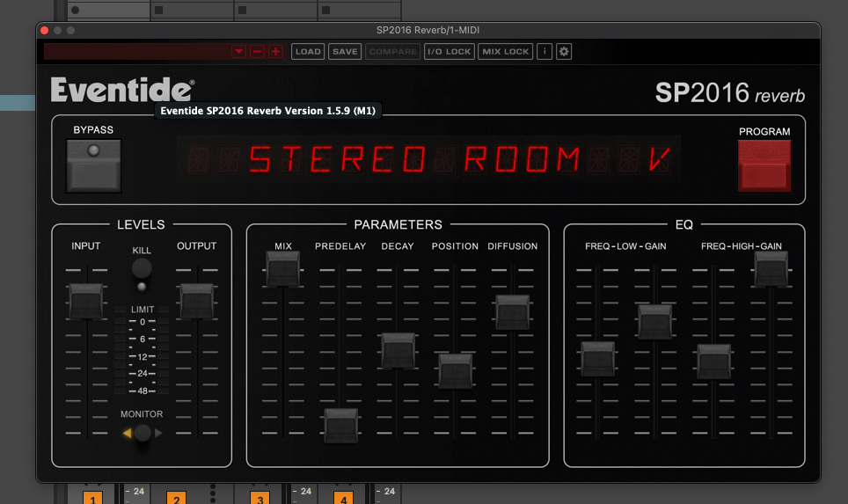848x504 pixels.
Task: Click the DECAY fader knob
Action: coord(398,350)
